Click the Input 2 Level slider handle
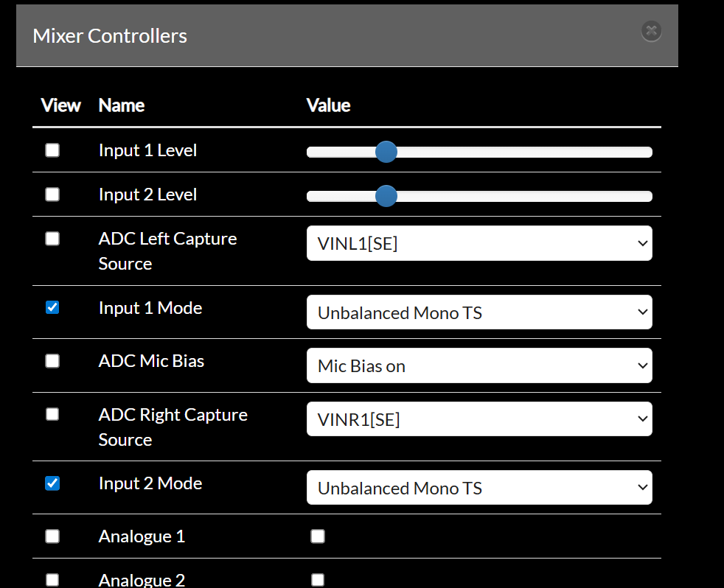The height and width of the screenshot is (588, 724). pos(386,196)
